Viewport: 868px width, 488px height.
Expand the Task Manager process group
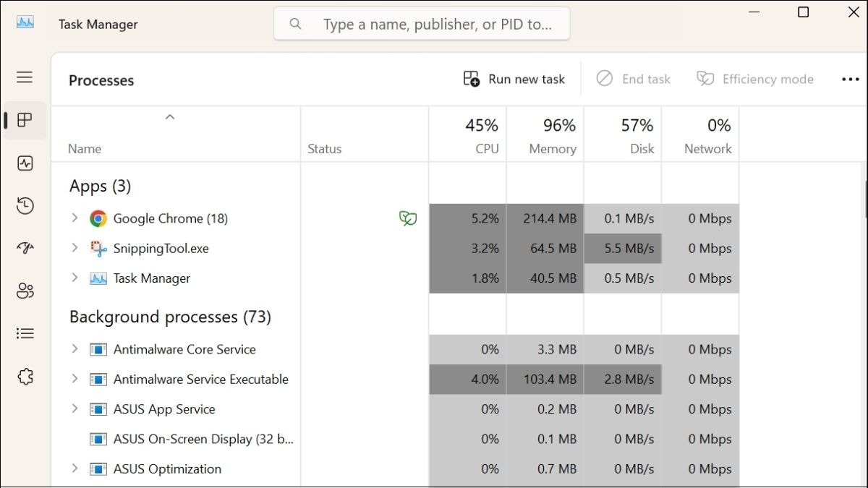pos(74,278)
